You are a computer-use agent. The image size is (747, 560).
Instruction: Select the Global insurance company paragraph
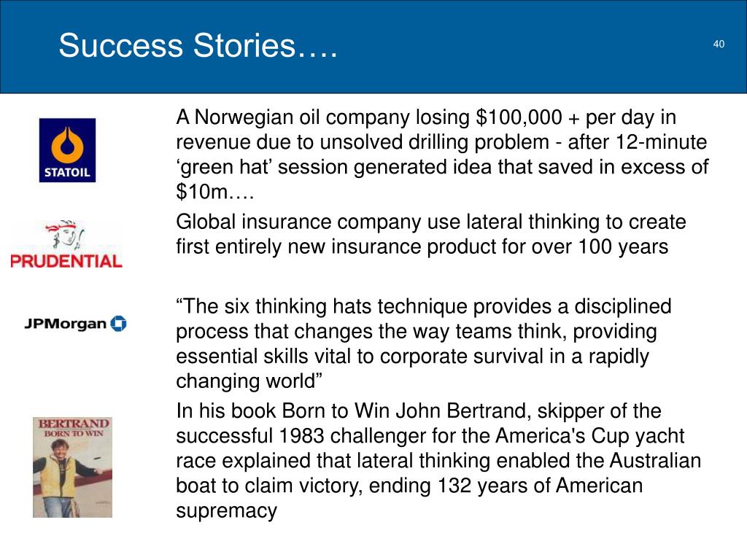[430, 234]
